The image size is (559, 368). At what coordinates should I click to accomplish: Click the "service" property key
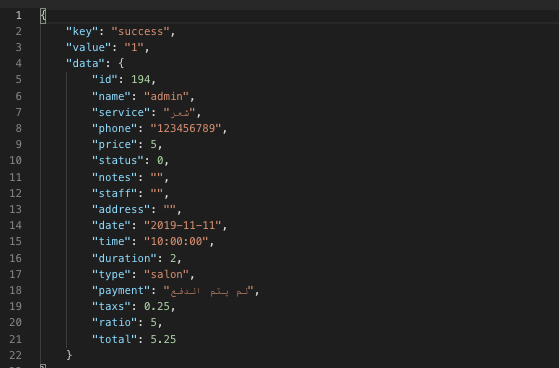point(121,112)
